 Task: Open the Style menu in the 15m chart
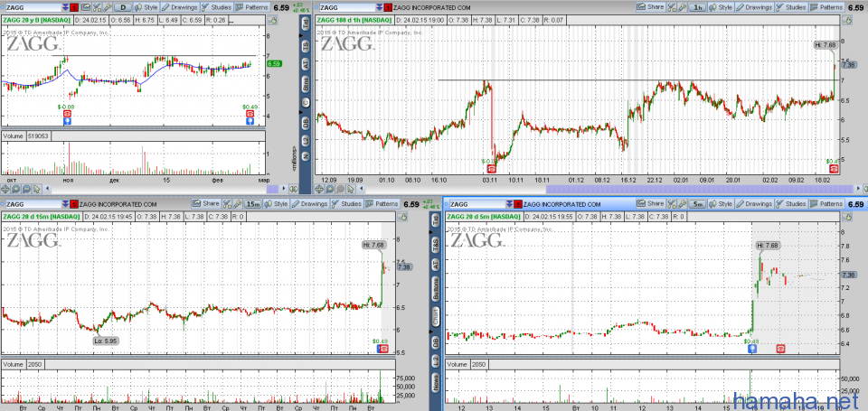pos(276,203)
